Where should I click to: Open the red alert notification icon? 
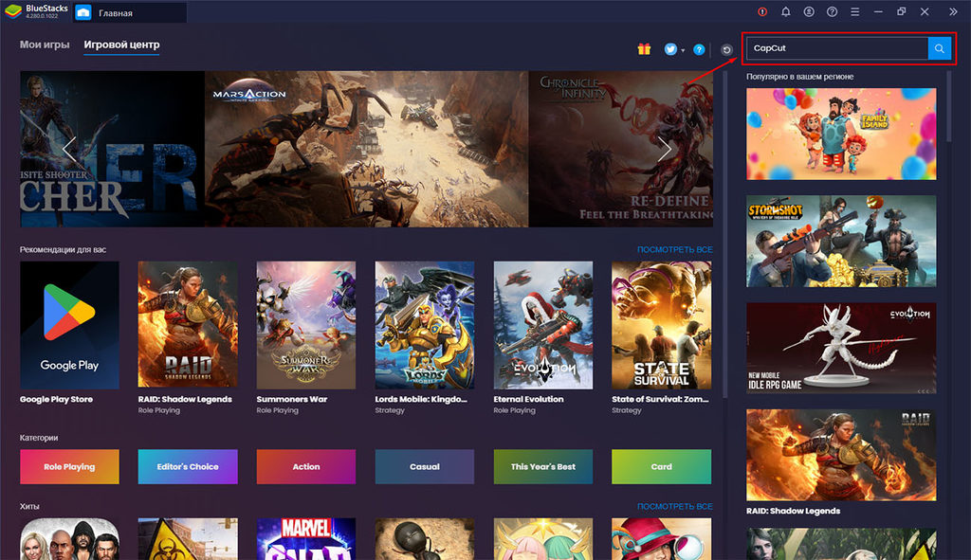tap(762, 11)
